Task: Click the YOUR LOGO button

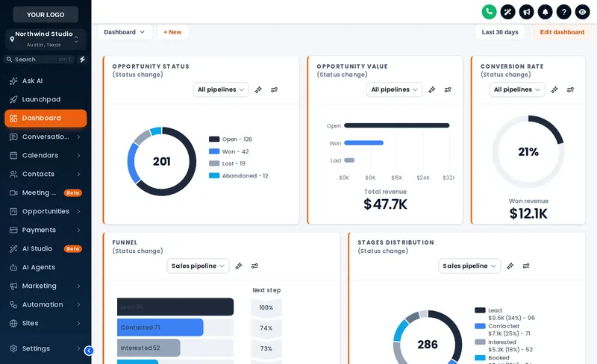Action: (46, 14)
